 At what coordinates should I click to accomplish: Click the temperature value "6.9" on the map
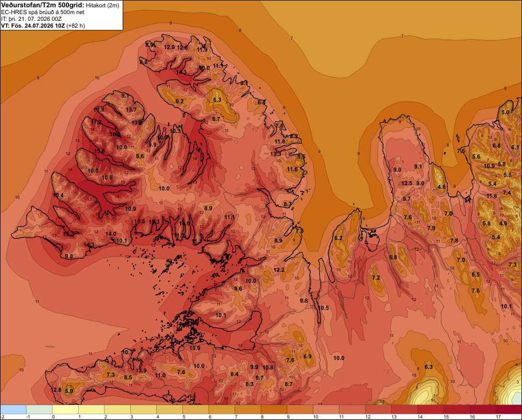pos(307,356)
